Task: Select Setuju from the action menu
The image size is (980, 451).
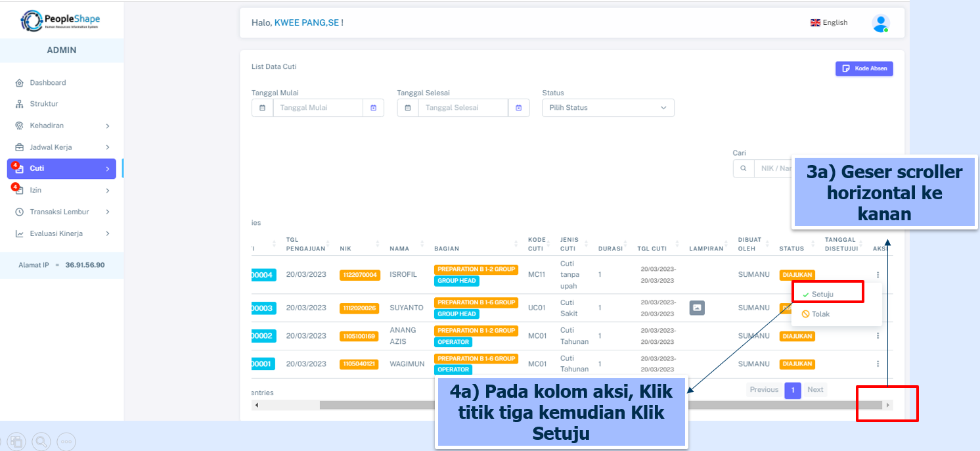Action: 822,295
